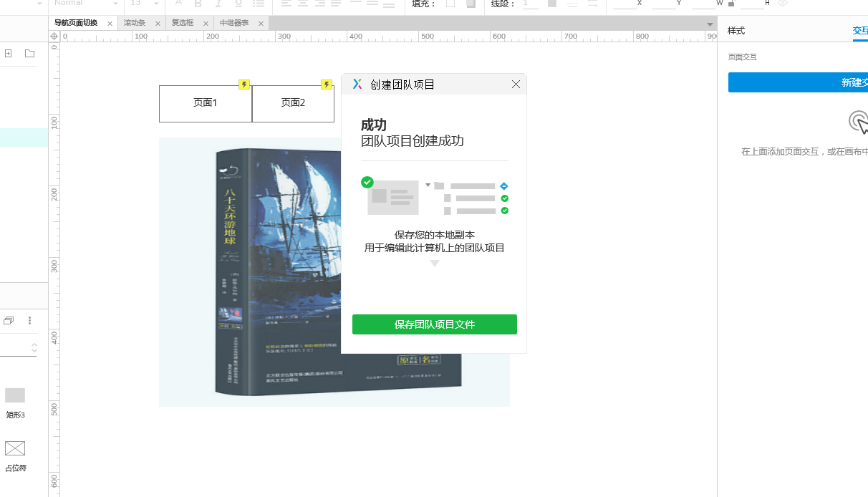Click the justify text icon

337,4
